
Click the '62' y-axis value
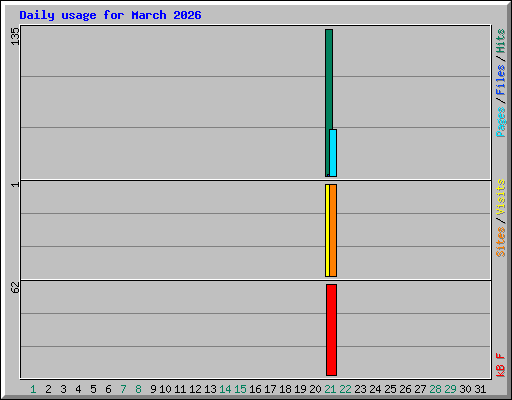tap(15, 288)
